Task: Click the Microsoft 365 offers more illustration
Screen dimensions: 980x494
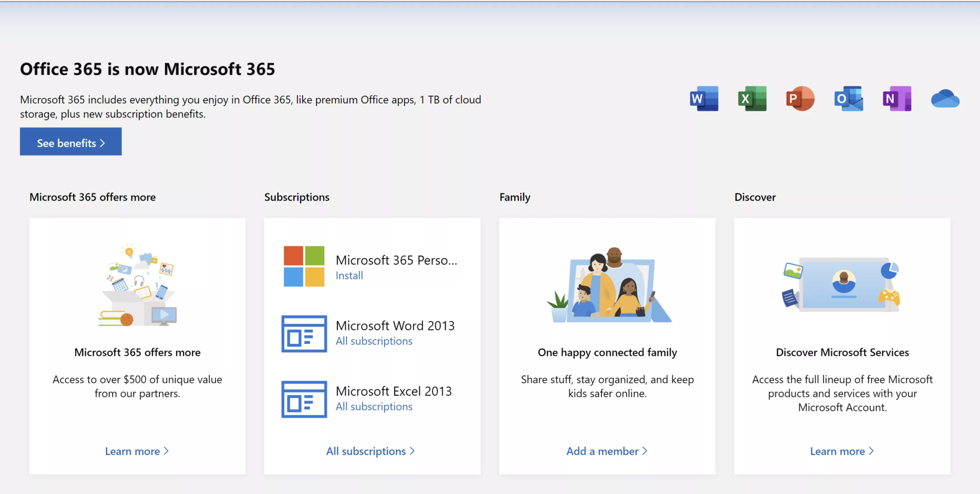Action: pyautogui.click(x=137, y=286)
